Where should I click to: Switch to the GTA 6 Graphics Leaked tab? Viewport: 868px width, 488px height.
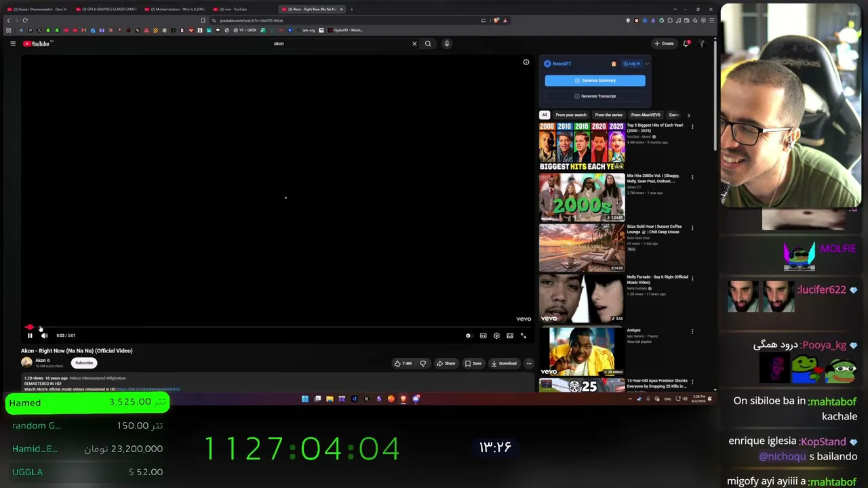click(x=106, y=9)
